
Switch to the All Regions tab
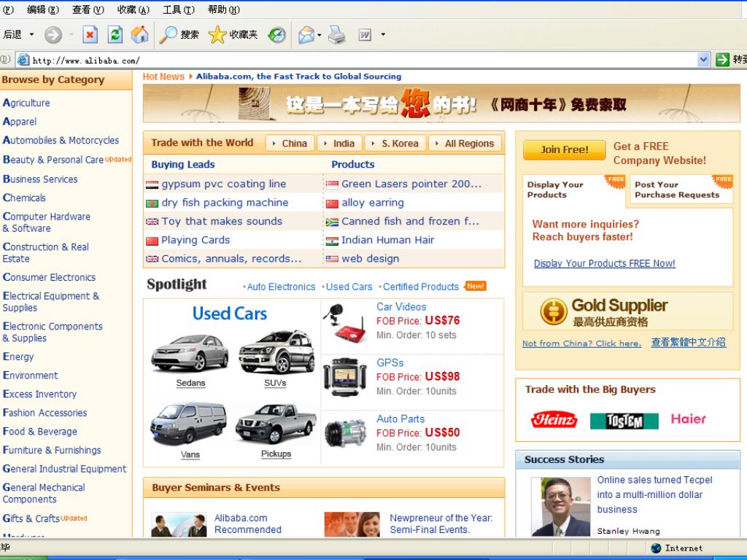tap(465, 144)
